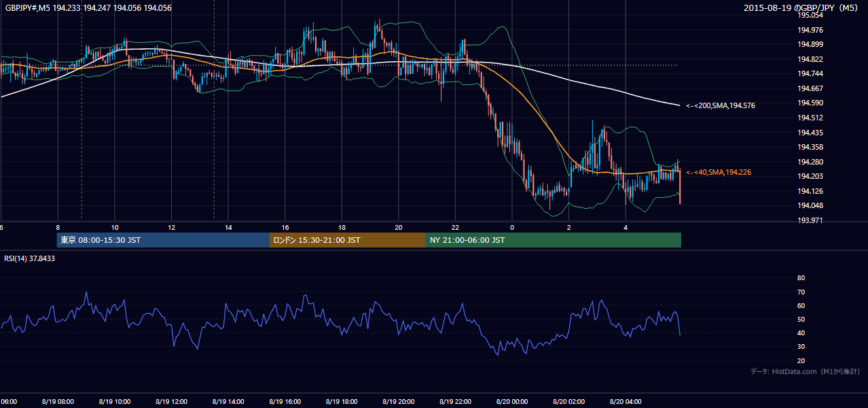Screen dimensions: 868x408
Task: Click price axis value 194.203
Action: pos(811,176)
